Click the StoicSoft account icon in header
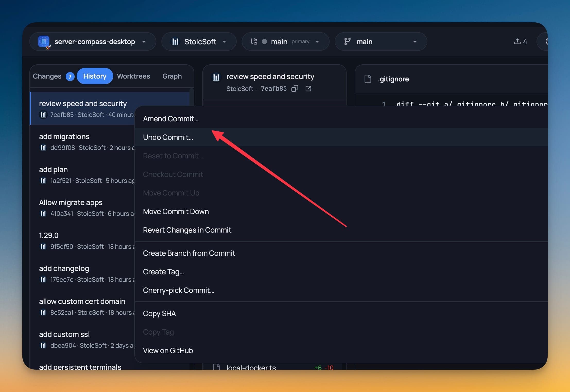570x392 pixels. click(175, 41)
